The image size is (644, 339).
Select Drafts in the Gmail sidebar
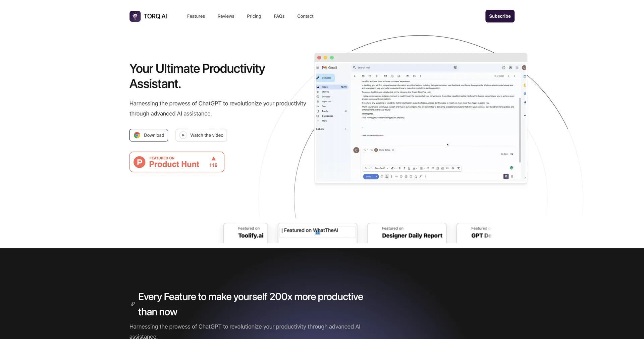(x=325, y=111)
